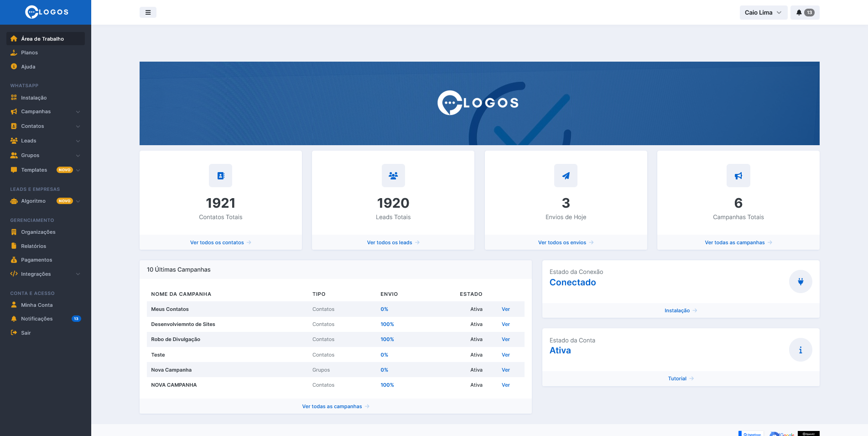Click Ver for NOVA CAMPANHA uppercase row
The height and width of the screenshot is (436, 868).
tap(506, 385)
